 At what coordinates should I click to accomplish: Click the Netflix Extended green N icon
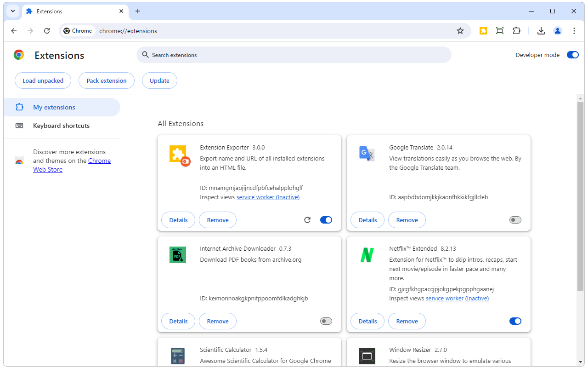click(366, 254)
